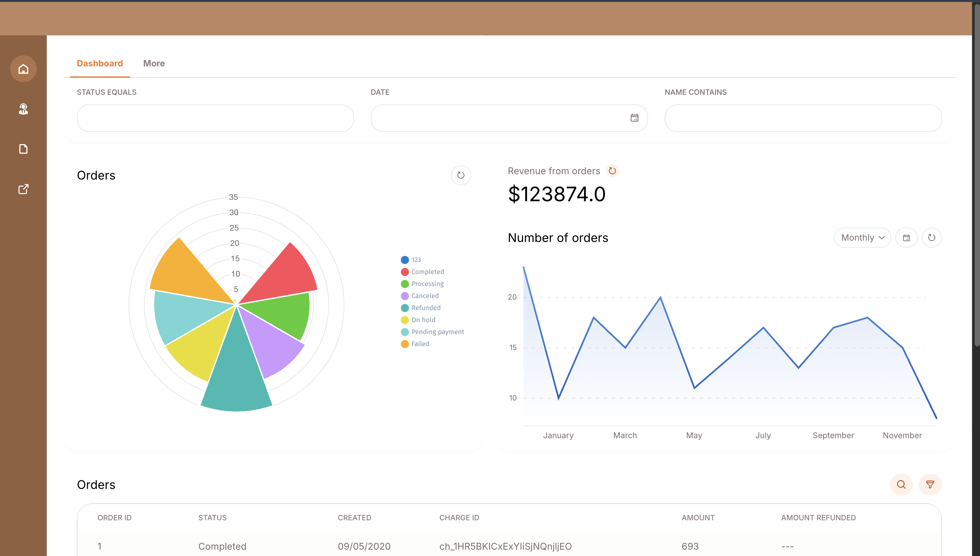Click the home icon in sidebar
The height and width of the screenshot is (556, 980).
point(23,69)
